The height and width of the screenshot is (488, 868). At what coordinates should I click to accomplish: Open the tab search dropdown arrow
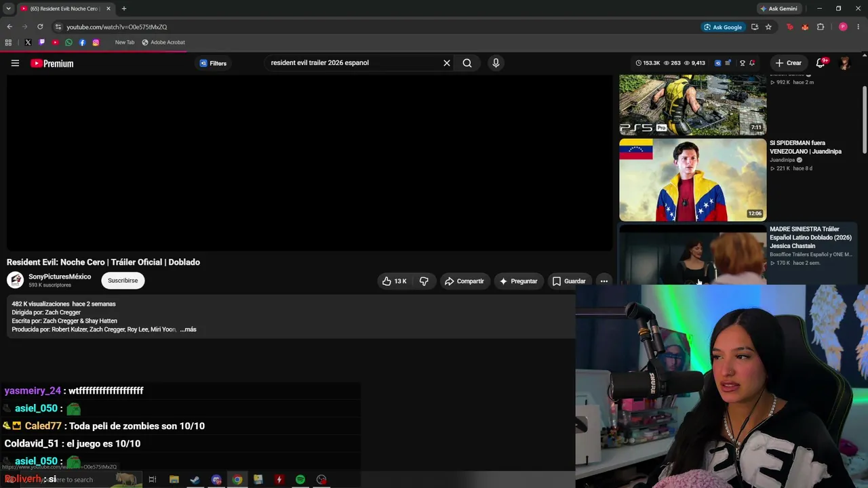click(x=8, y=9)
